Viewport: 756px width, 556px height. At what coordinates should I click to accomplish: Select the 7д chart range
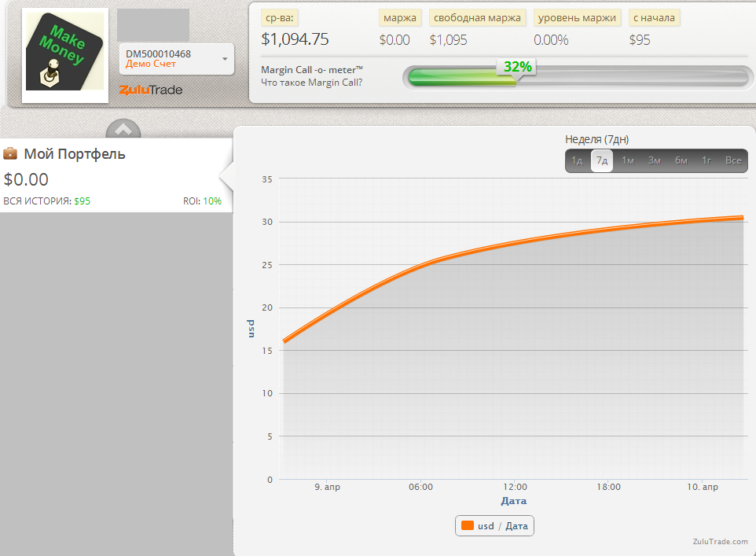602,160
